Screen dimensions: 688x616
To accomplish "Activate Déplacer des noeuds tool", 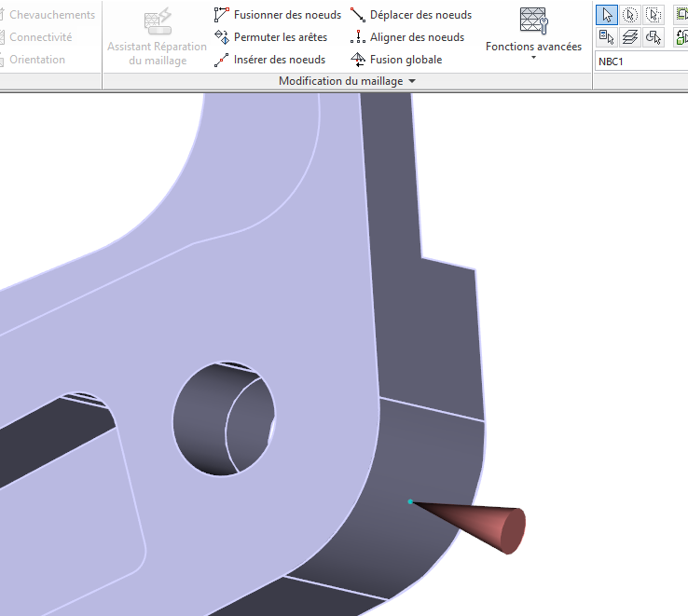I will coord(410,15).
